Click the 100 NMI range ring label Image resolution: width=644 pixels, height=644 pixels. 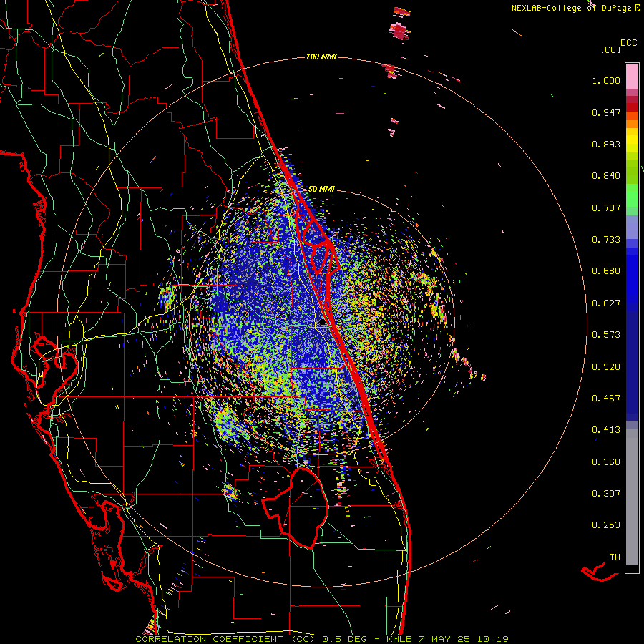coord(321,57)
